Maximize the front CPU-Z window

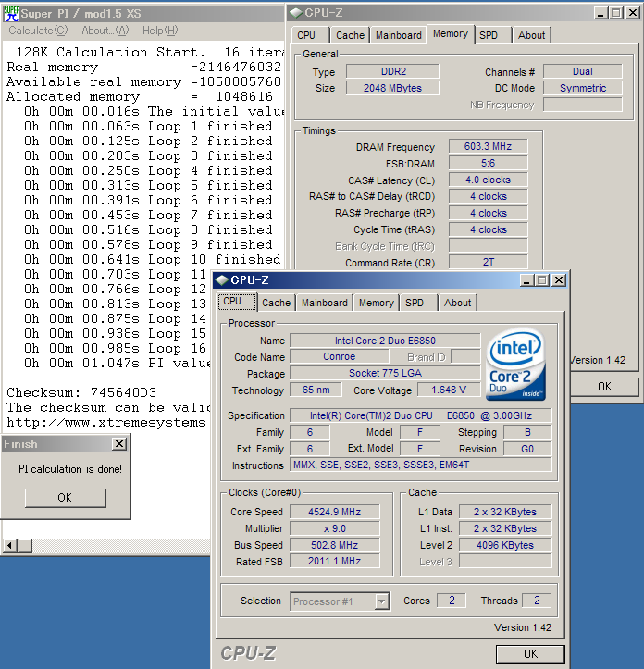tap(542, 280)
